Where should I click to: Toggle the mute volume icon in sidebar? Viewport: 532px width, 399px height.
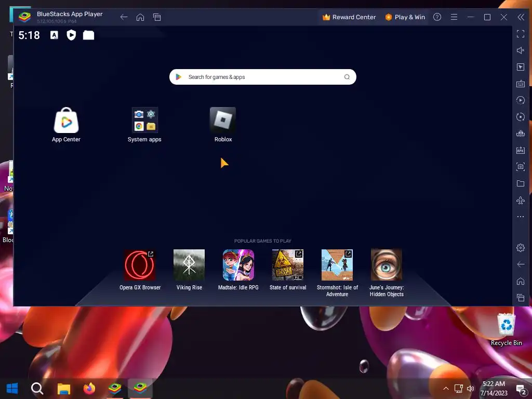(x=521, y=50)
